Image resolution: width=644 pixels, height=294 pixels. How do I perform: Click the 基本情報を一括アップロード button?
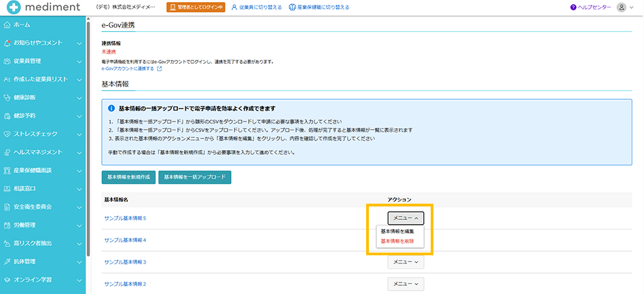[x=195, y=177]
